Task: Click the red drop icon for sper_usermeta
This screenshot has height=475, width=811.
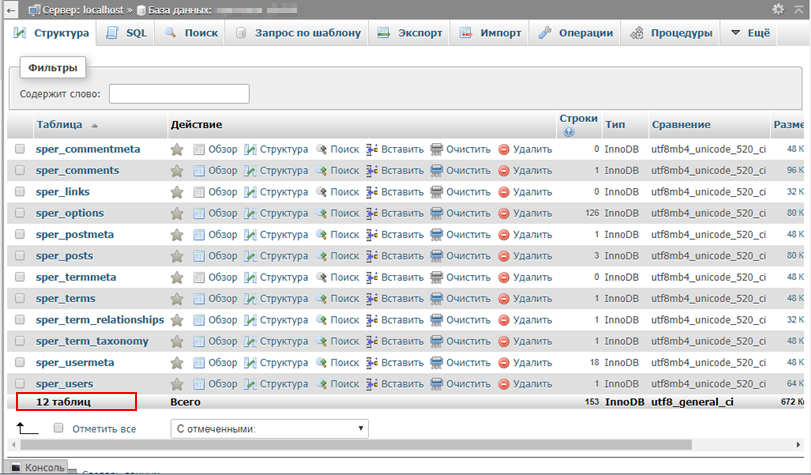Action: click(x=504, y=363)
